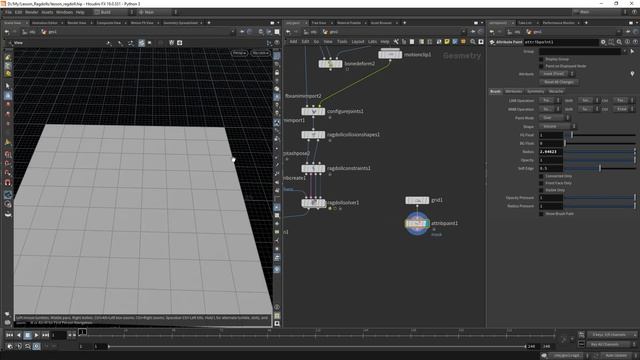Select the motionclip1 node
This screenshot has height=360, width=640.
click(x=390, y=54)
